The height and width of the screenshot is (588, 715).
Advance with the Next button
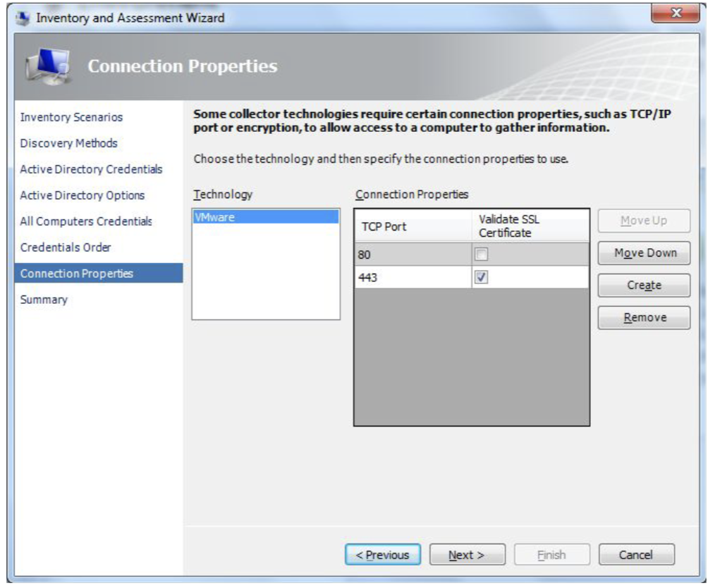coord(467,555)
